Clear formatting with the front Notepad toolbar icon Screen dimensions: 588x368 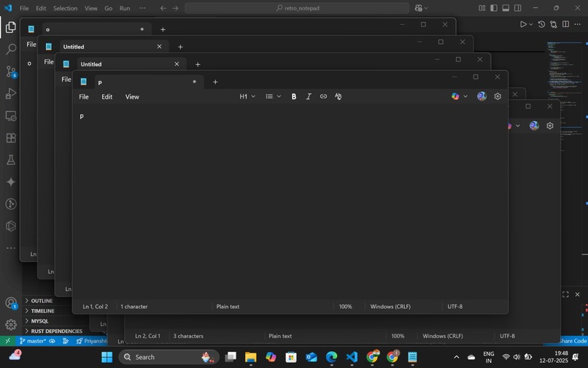click(338, 96)
